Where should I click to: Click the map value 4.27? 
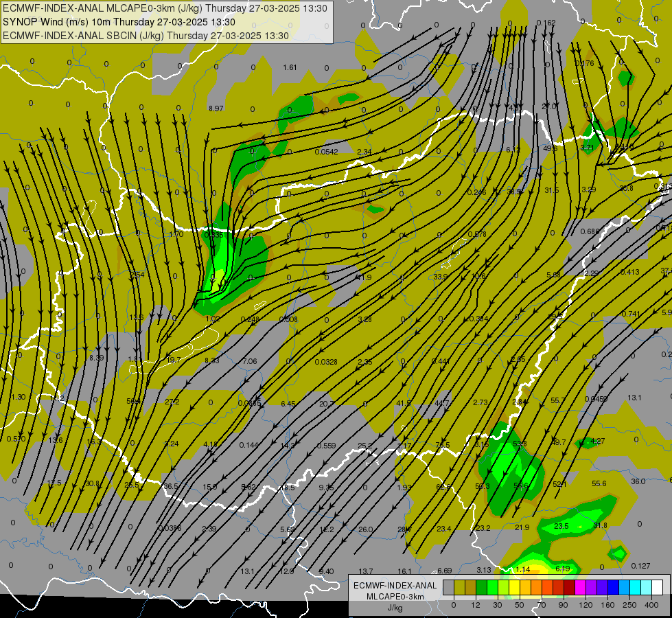(597, 441)
